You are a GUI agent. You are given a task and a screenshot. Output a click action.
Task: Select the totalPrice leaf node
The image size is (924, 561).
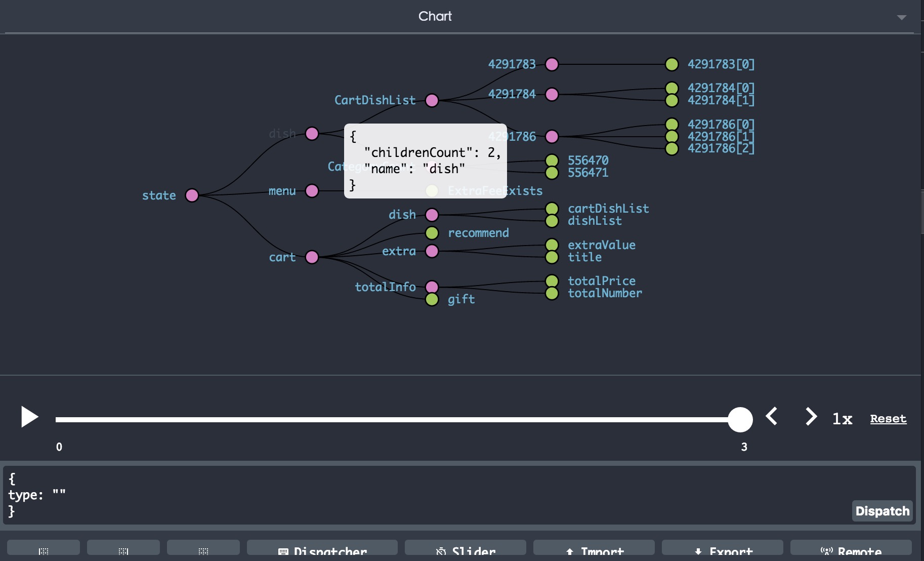pos(552,281)
